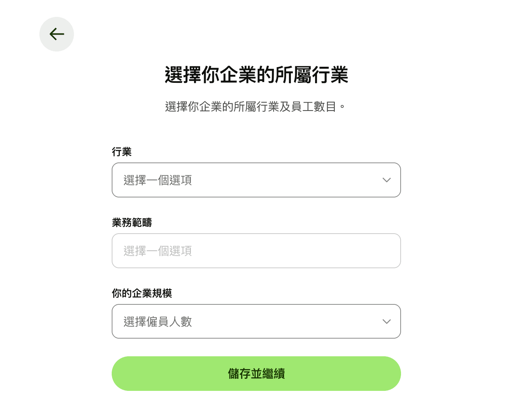Select the placeholder text 選擇一個選項 under 行業
532x415 pixels.
tap(158, 180)
